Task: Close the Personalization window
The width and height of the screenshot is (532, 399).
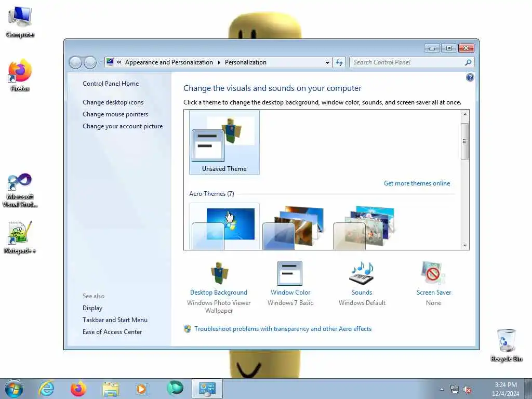Action: 466,48
